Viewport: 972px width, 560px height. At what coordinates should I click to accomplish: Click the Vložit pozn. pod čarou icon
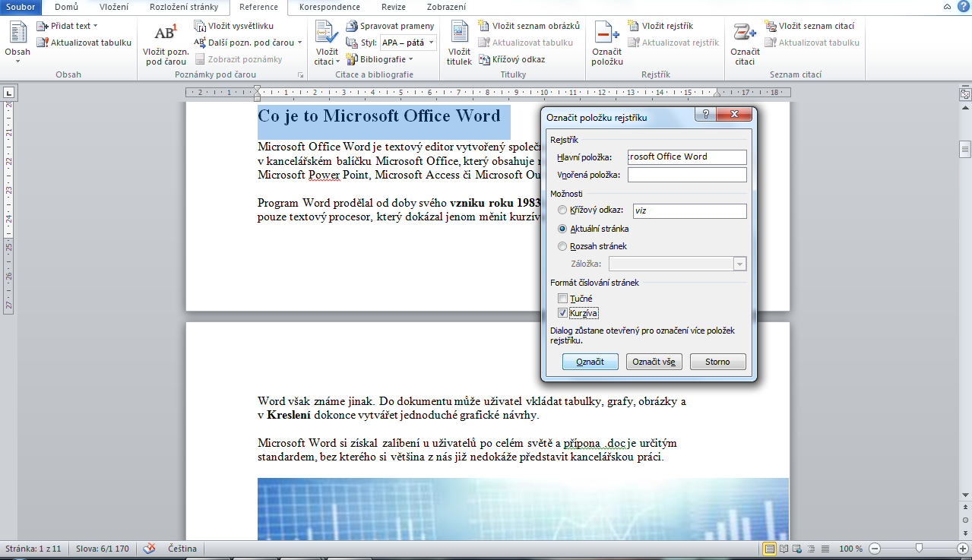coord(166,33)
